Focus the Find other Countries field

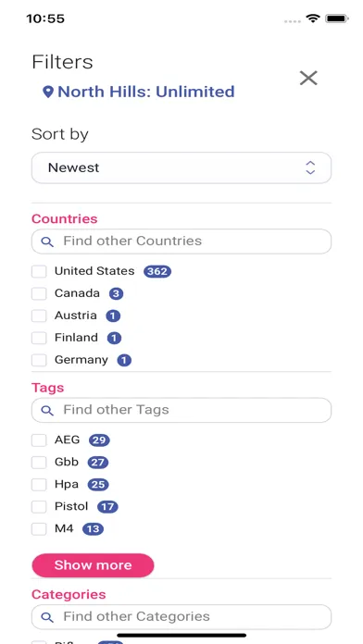181,241
